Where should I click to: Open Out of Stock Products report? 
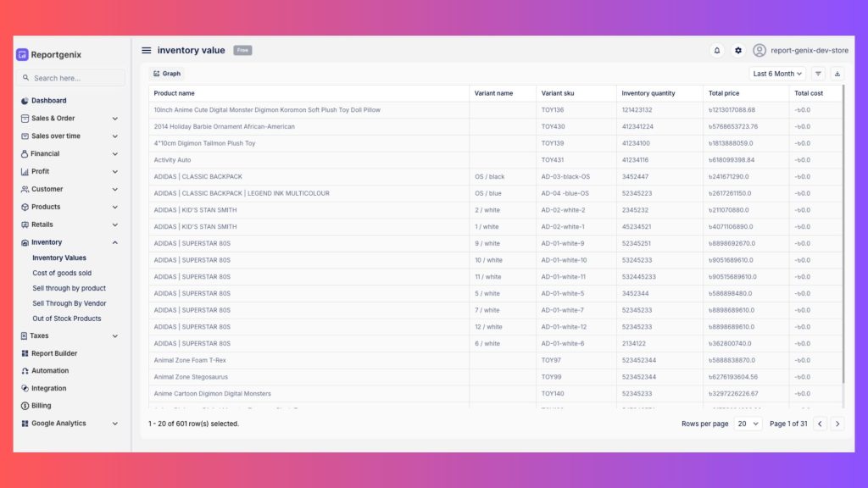(66, 319)
